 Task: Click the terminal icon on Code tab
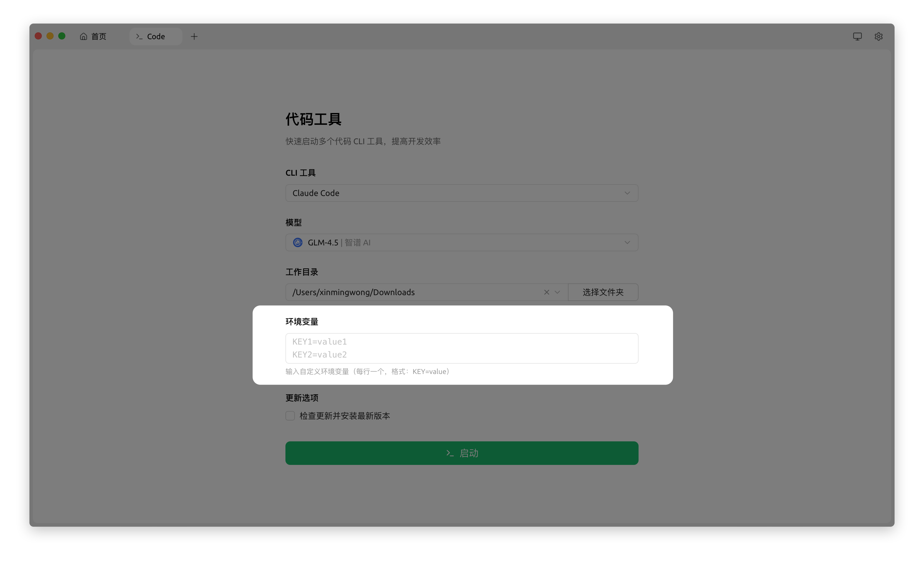[139, 36]
